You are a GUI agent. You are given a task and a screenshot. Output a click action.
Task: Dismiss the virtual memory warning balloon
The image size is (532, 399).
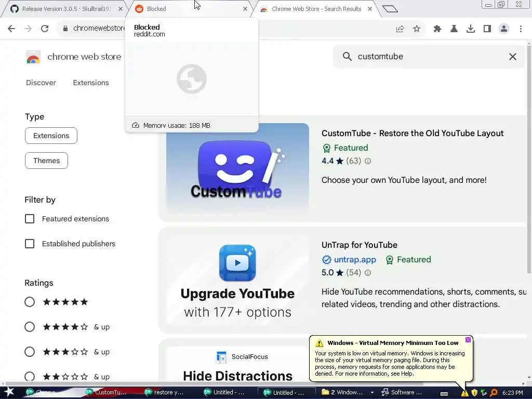468,340
